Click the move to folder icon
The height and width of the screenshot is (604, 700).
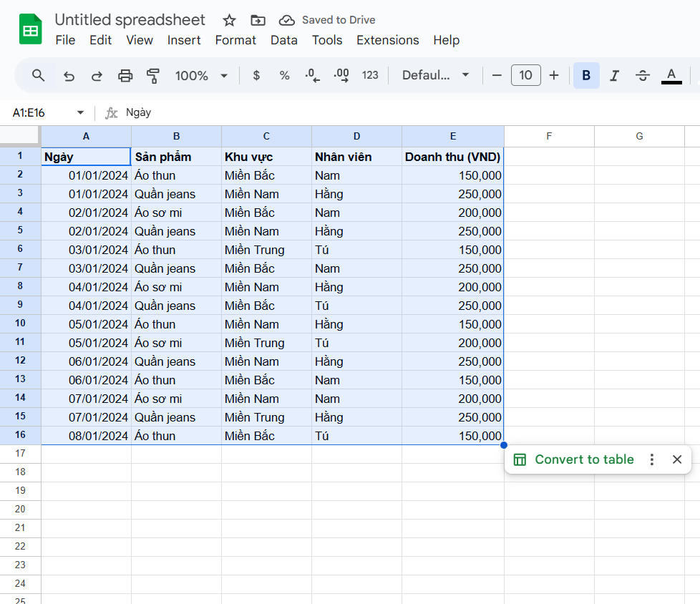click(258, 20)
